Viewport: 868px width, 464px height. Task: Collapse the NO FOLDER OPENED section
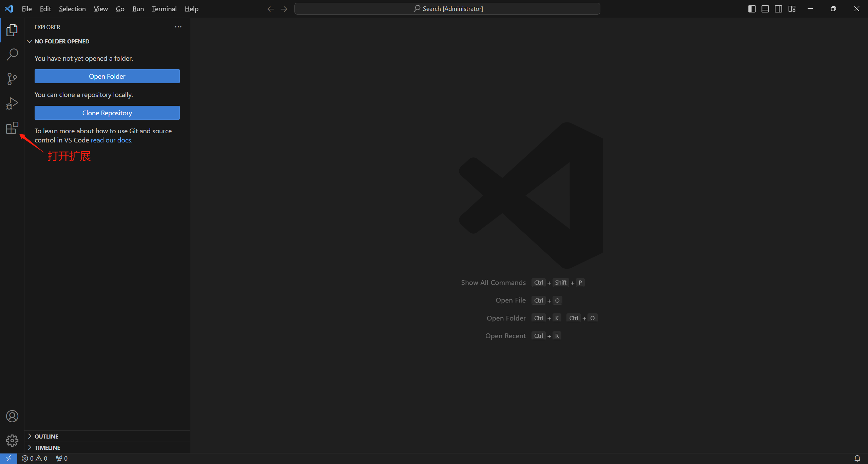point(62,41)
